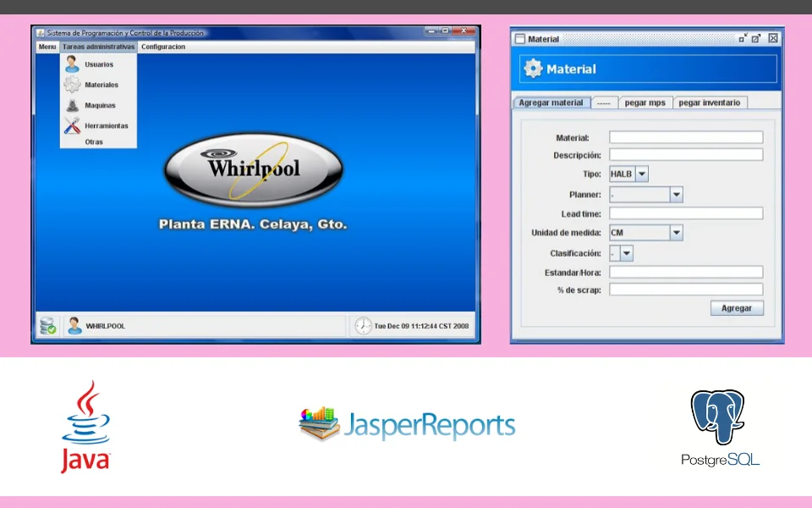Click the Estandar/Hora input field
The image size is (812, 508).
pyautogui.click(x=686, y=272)
